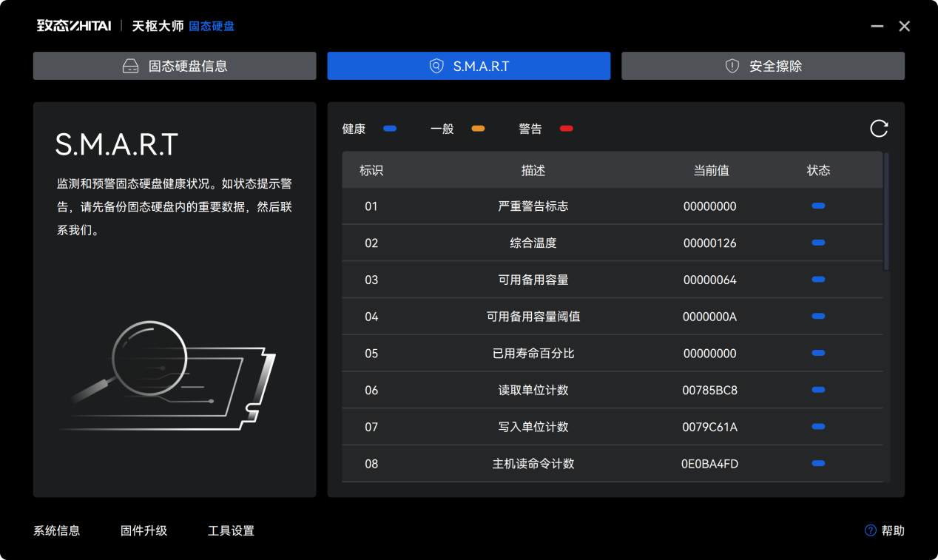This screenshot has height=560, width=938.
Task: Click the 当前值 column header
Action: click(711, 170)
